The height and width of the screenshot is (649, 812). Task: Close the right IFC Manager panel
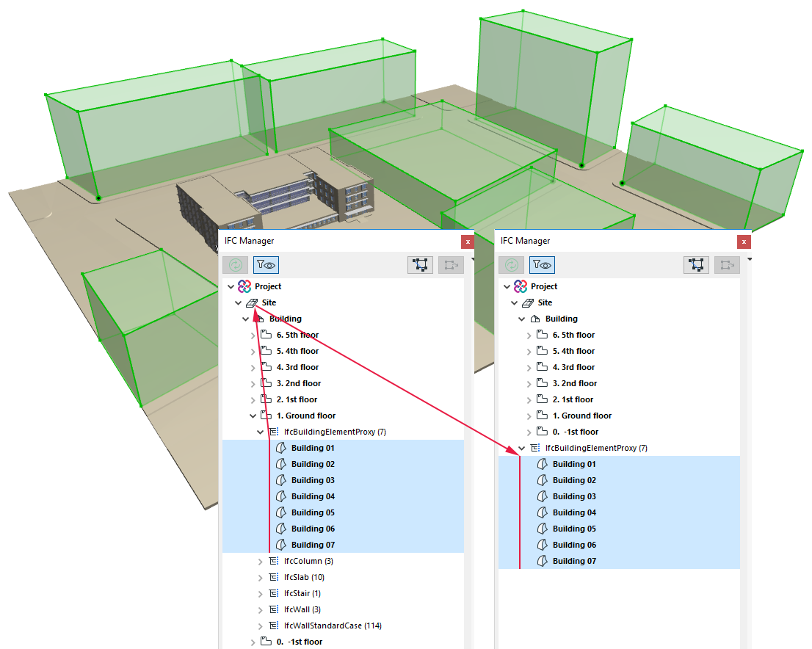(x=744, y=242)
